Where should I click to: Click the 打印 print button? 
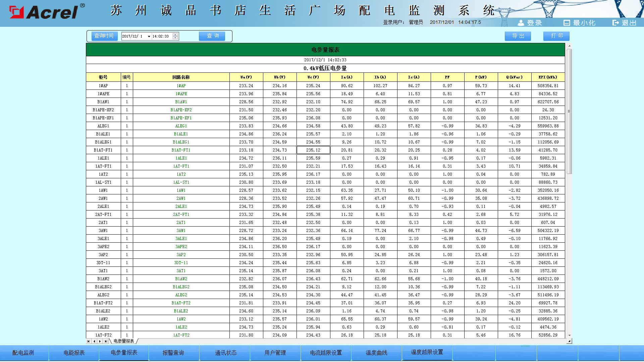(556, 36)
